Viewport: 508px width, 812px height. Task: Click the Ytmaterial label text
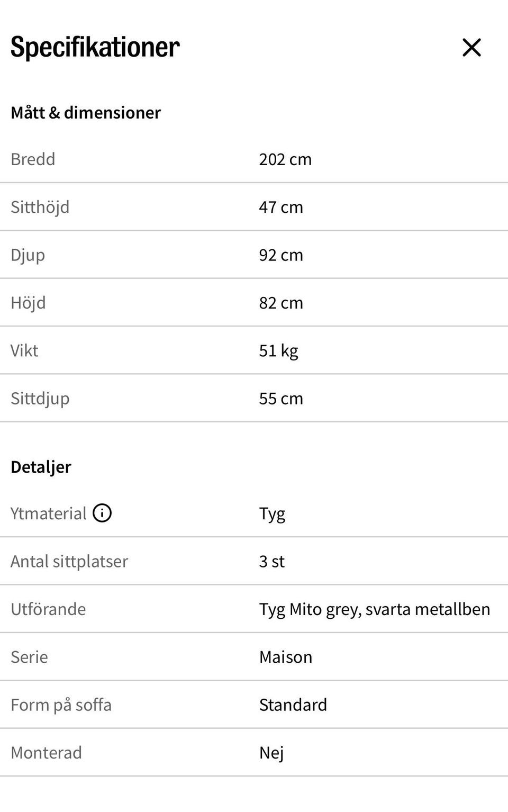click(48, 513)
